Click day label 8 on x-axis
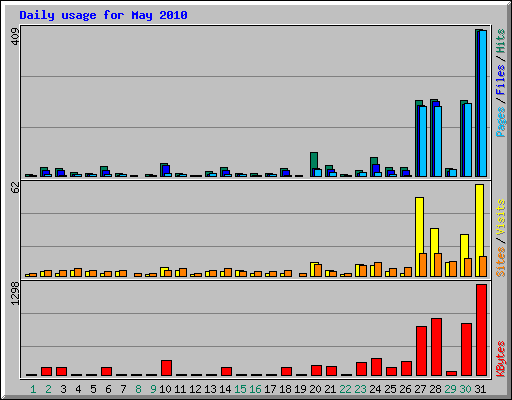The image size is (512, 400). (138, 389)
